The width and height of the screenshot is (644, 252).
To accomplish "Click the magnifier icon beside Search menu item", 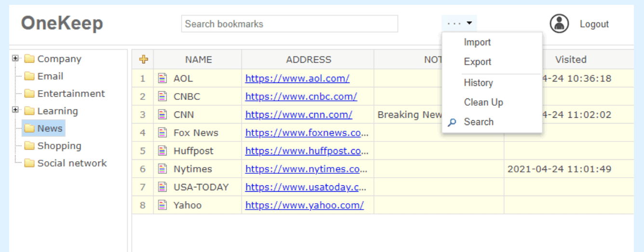I will click(452, 122).
